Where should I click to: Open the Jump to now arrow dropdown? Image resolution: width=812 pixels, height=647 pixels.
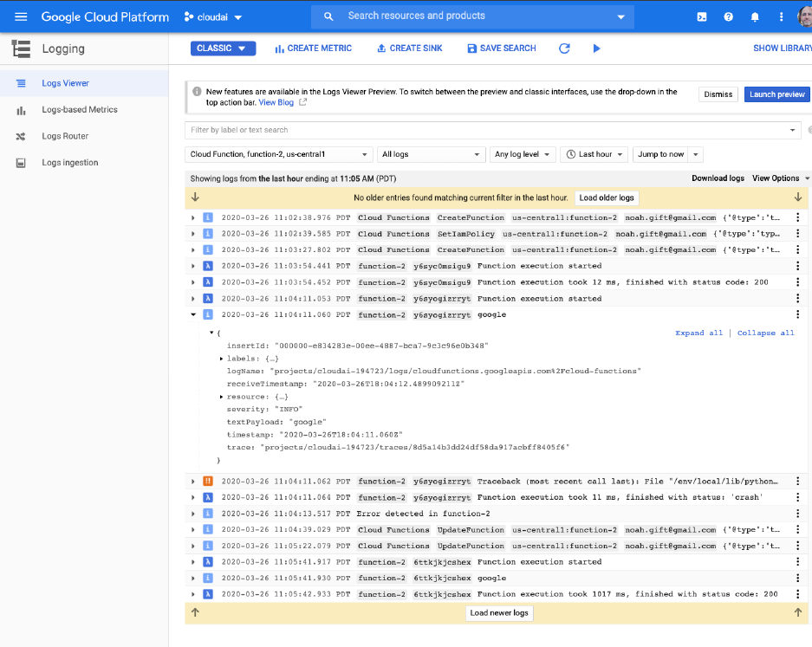coord(696,154)
